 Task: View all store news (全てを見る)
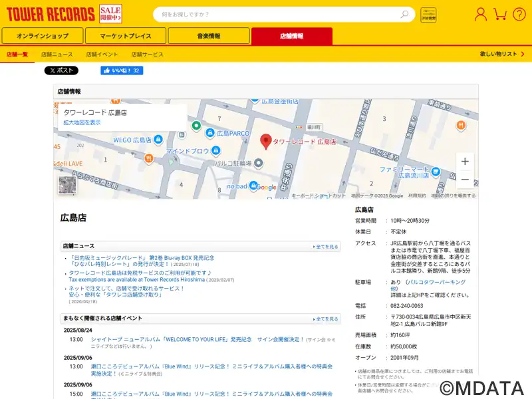[x=326, y=247]
